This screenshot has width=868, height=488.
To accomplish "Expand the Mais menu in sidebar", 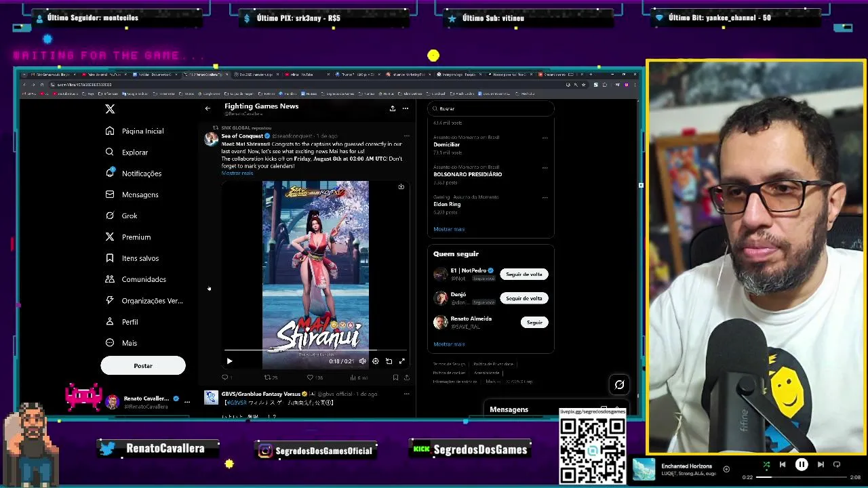I will tap(121, 343).
